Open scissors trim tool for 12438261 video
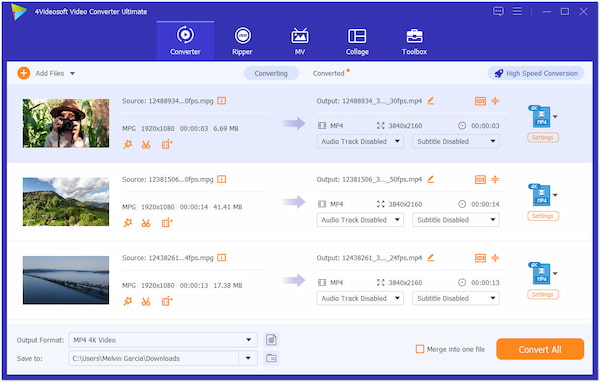Viewport: 600px width, 382px height. 146,301
